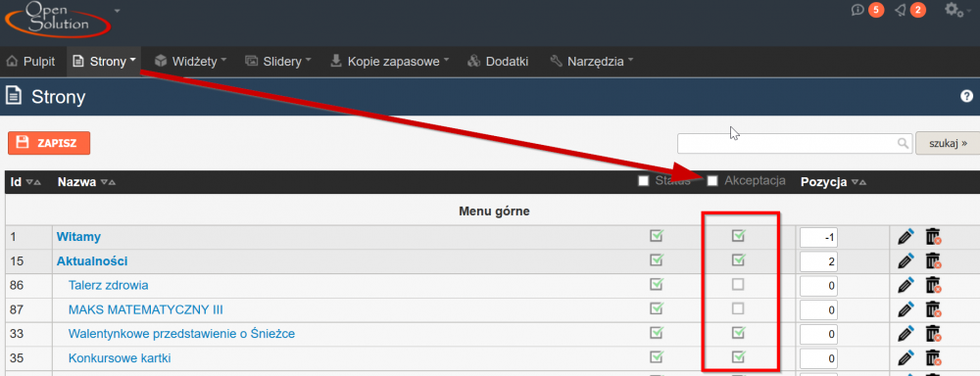Edit Talerz zdrowia with pencil icon
Viewport: 980px width, 376px height.
click(x=906, y=286)
